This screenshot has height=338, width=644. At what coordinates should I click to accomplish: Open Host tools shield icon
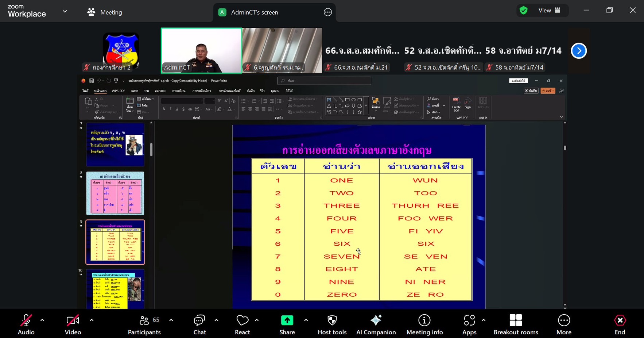pos(332,320)
